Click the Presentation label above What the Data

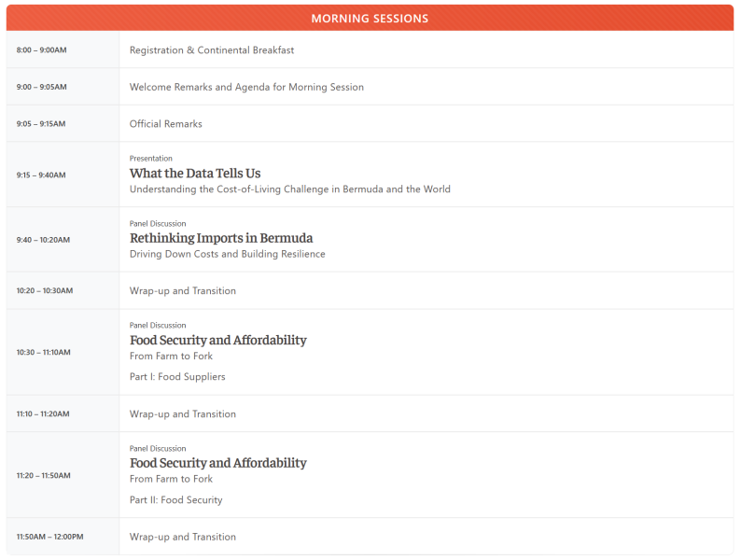click(x=151, y=159)
